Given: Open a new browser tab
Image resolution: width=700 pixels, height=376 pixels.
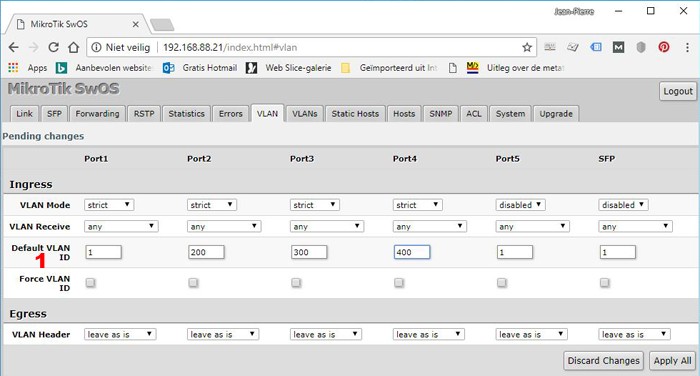Looking at the screenshot, I should click(x=162, y=25).
